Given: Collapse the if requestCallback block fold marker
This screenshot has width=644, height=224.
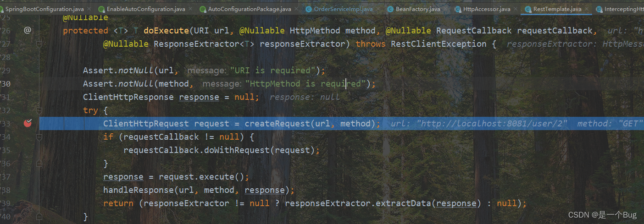Looking at the screenshot, I should point(39,137).
